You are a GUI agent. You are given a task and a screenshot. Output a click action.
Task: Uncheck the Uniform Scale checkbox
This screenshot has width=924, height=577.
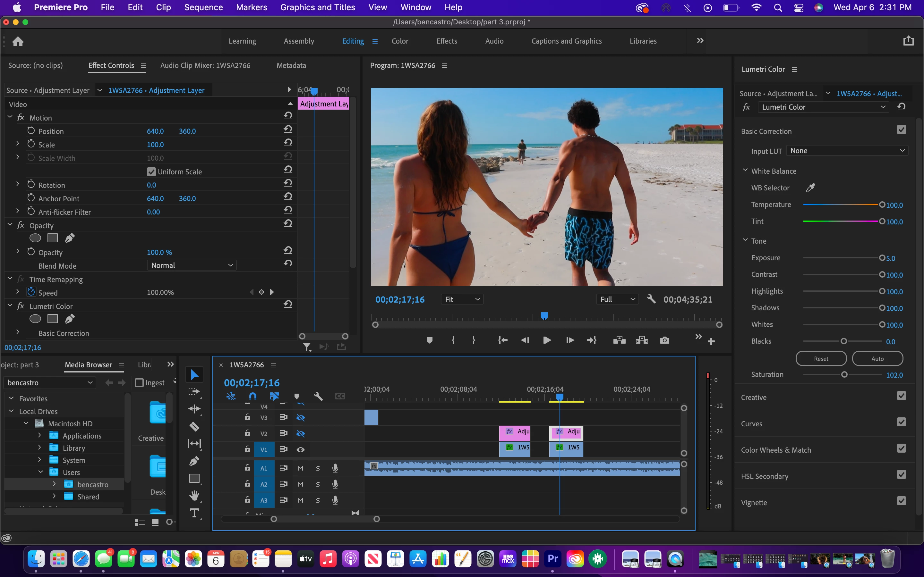click(151, 172)
